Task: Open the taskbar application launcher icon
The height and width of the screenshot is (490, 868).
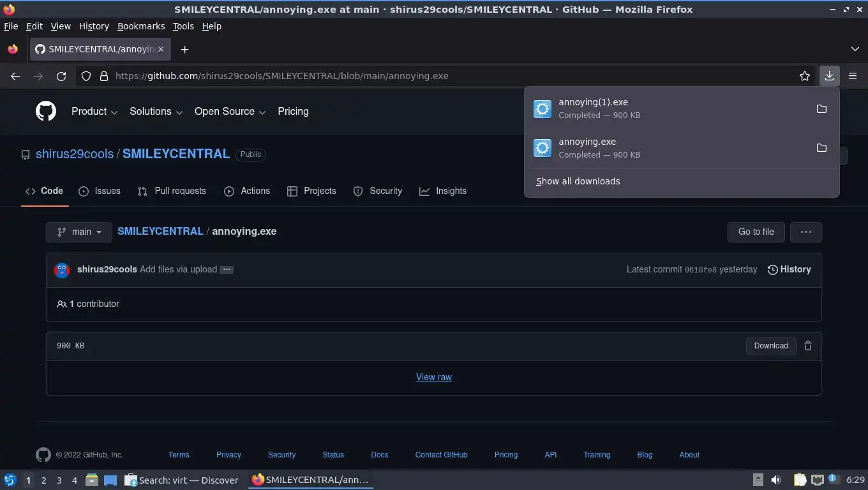Action: pos(10,480)
